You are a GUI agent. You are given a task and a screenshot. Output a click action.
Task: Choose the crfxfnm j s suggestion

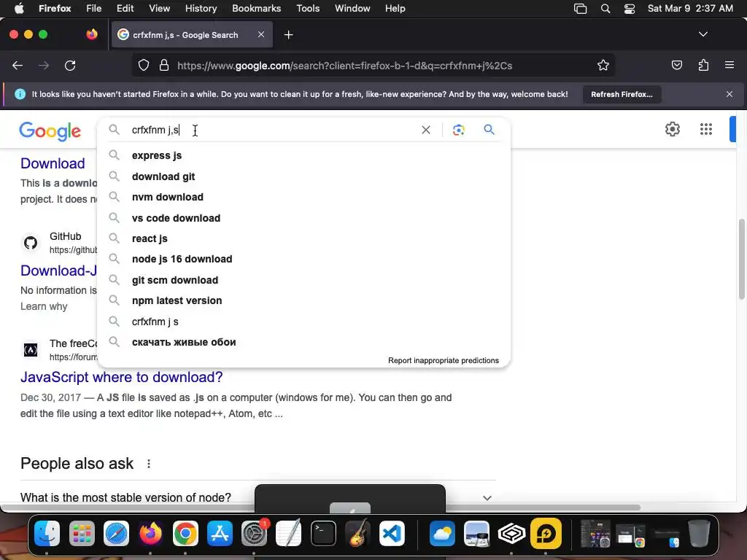[x=303, y=322]
